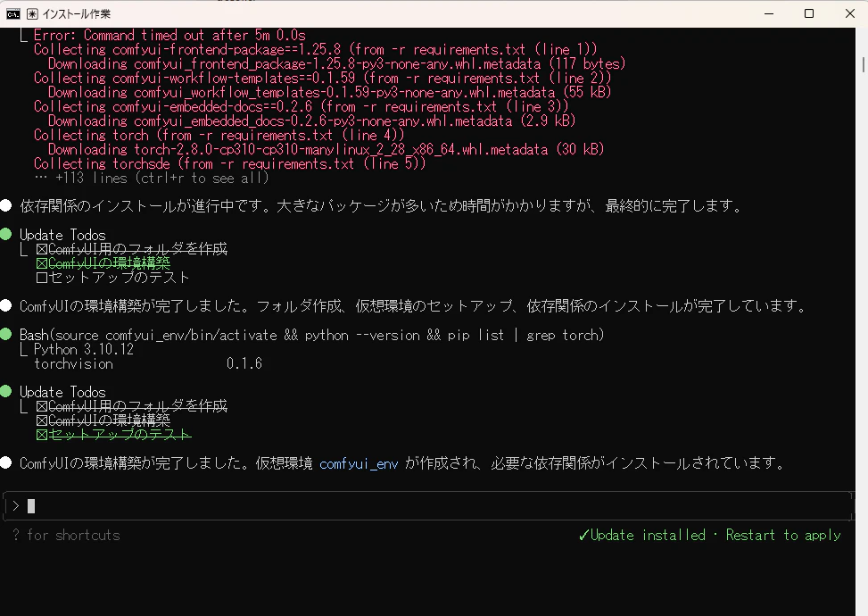This screenshot has width=868, height=616.
Task: Click the white bullet beside 依存関係のインストールが進行中 message
Action: [6, 206]
